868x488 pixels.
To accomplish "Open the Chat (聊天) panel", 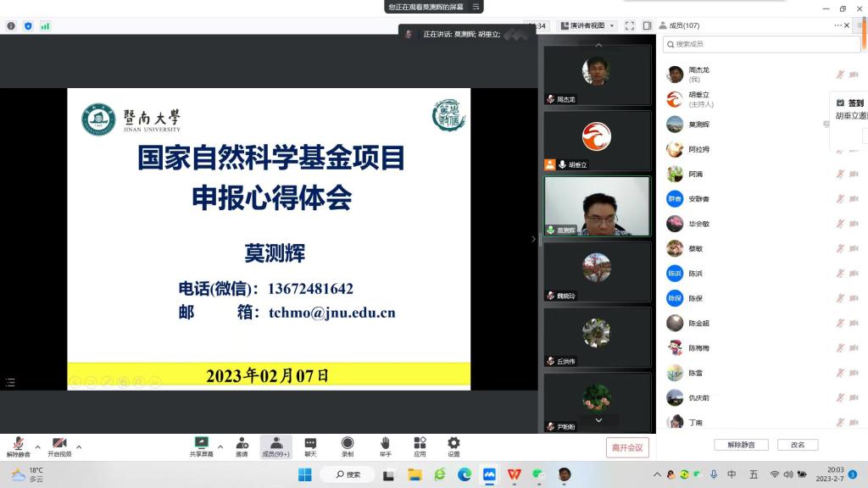I will (310, 446).
